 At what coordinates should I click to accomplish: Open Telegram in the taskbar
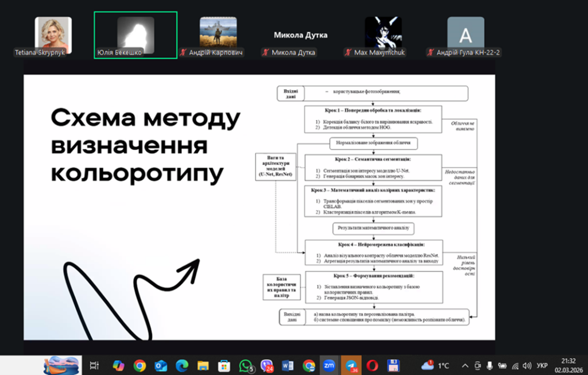pyautogui.click(x=351, y=365)
